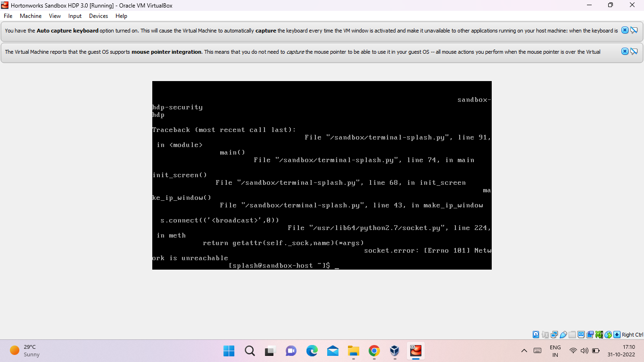Click the speaker volume control in taskbar
The width and height of the screenshot is (644, 362).
585,351
